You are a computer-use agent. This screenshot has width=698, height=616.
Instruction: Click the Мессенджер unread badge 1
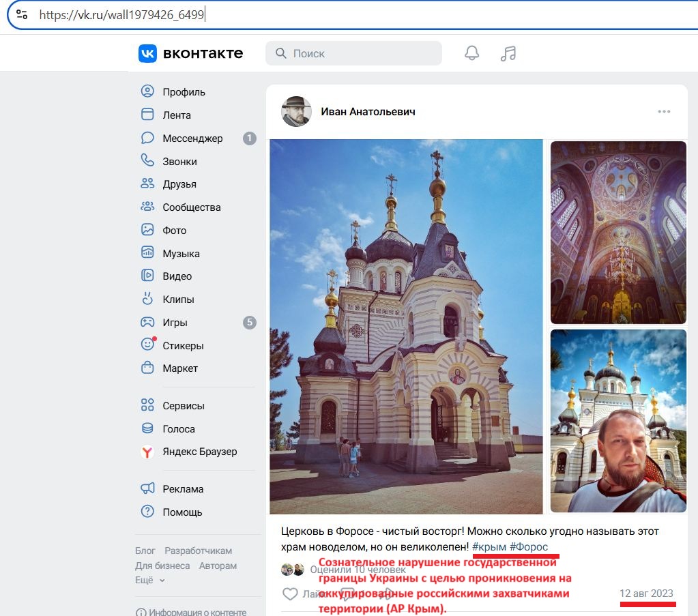(x=249, y=138)
